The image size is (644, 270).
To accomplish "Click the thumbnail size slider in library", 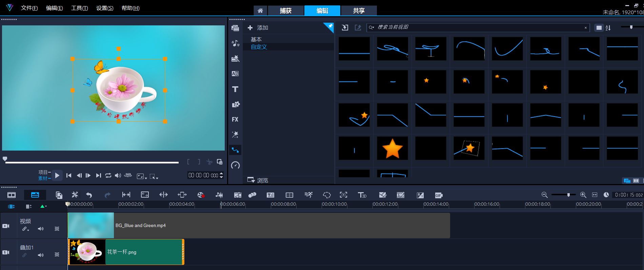I will (631, 27).
